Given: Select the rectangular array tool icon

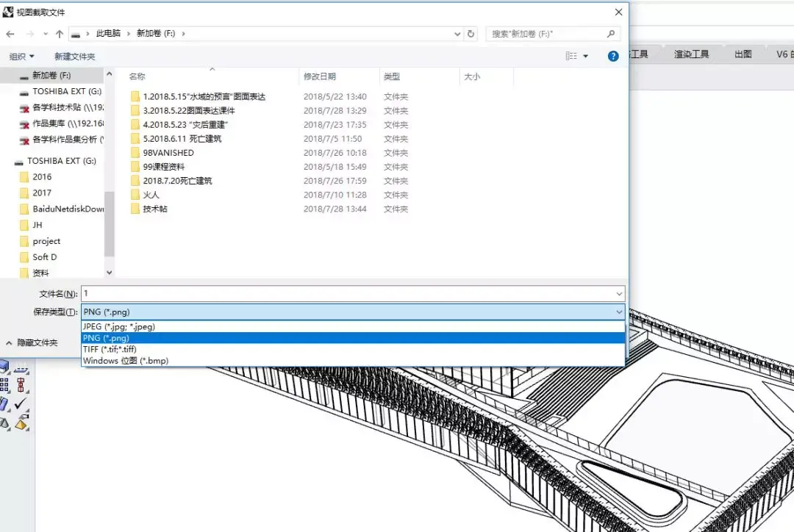Looking at the screenshot, I should click(x=4, y=385).
